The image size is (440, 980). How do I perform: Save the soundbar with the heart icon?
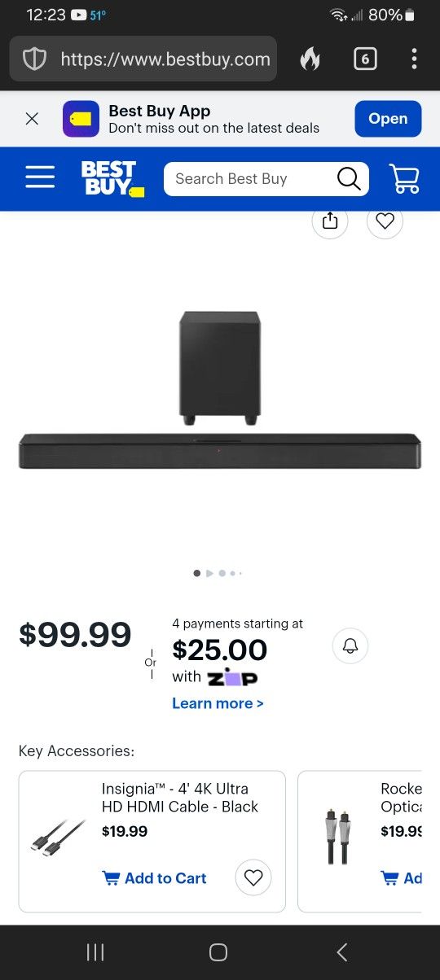click(x=385, y=221)
